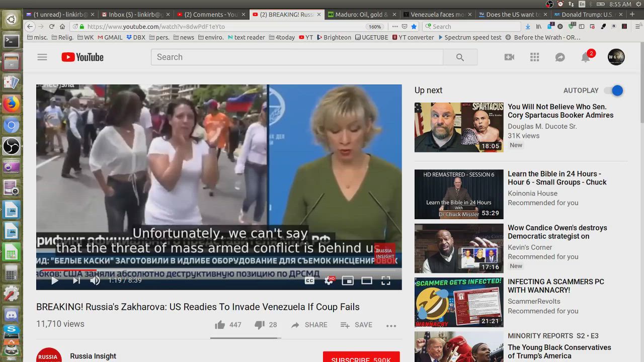644x362 pixels.
Task: Click the YouTube search magnifier button
Action: tap(460, 57)
